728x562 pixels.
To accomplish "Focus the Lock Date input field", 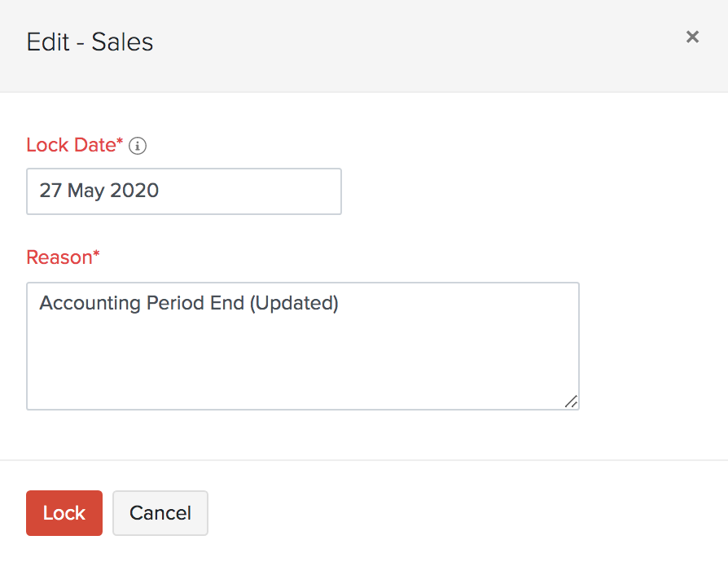I will coord(183,191).
